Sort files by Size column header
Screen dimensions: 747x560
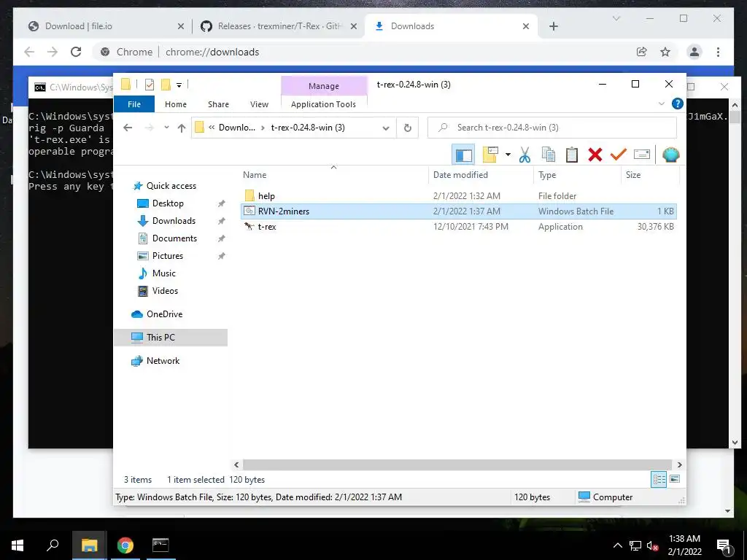(632, 175)
